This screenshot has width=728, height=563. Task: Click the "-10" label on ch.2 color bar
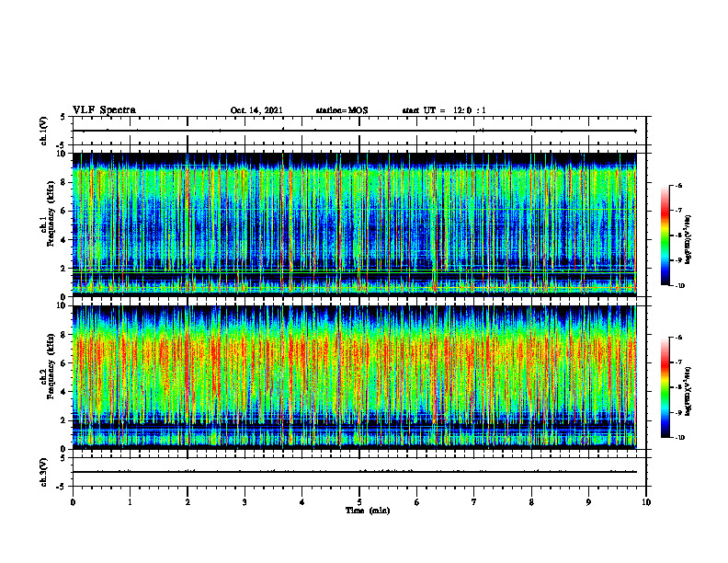(x=678, y=438)
